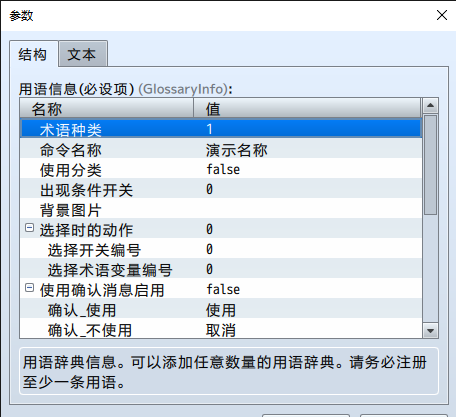Select the 选择术语变量编号 row
This screenshot has width=456, height=417.
pyautogui.click(x=221, y=269)
